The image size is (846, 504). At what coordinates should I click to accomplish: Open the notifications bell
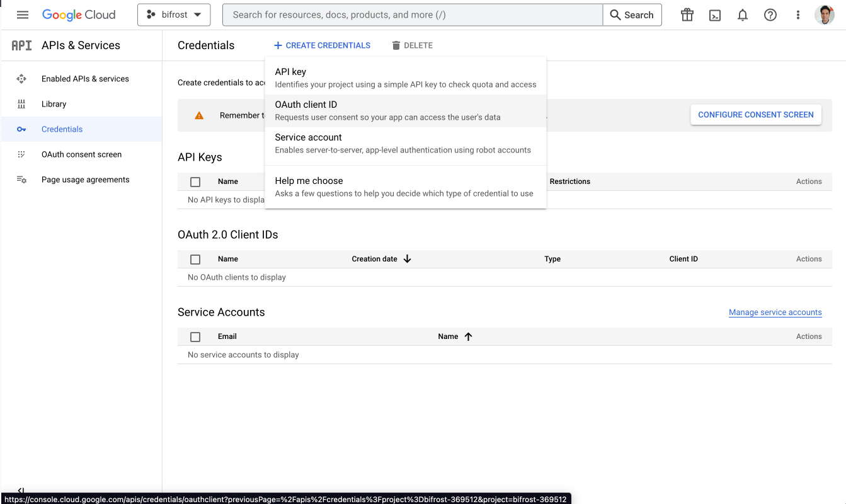(743, 14)
